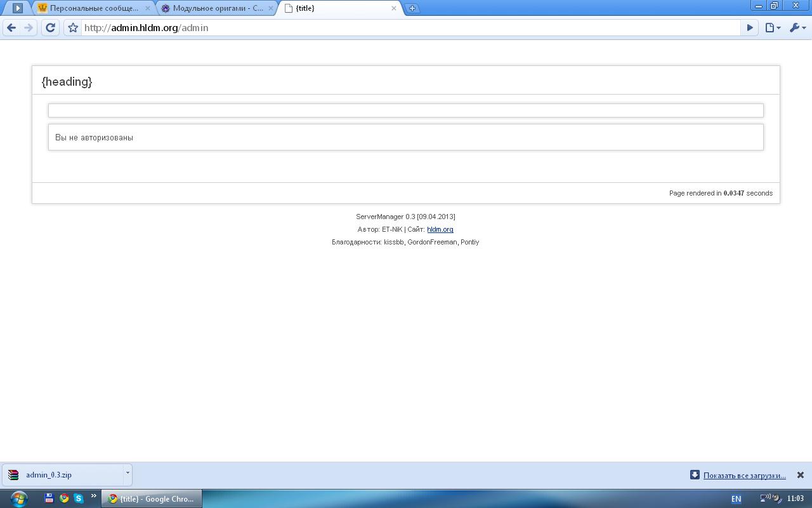The height and width of the screenshot is (508, 812).
Task: Open the wrench settings menu
Action: 797,28
